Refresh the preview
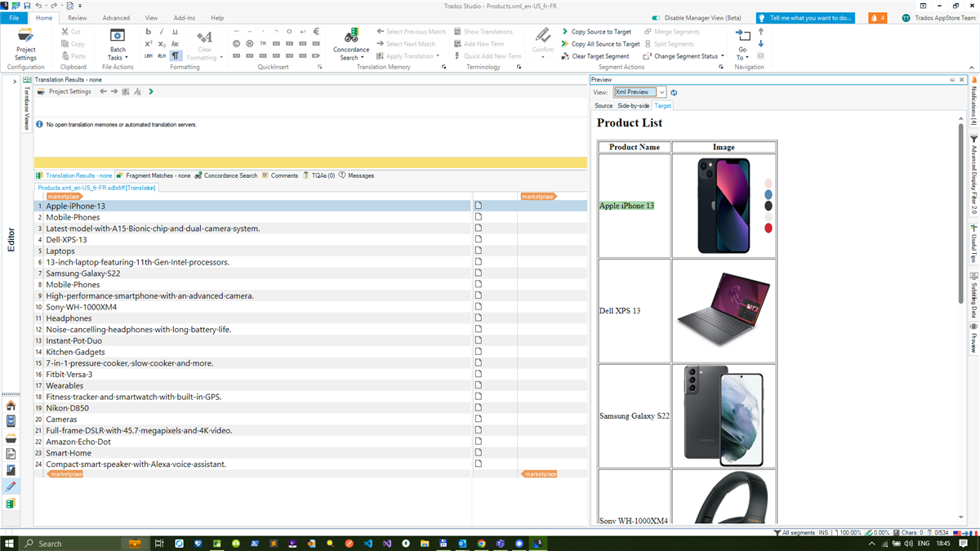980x551 pixels. (674, 92)
